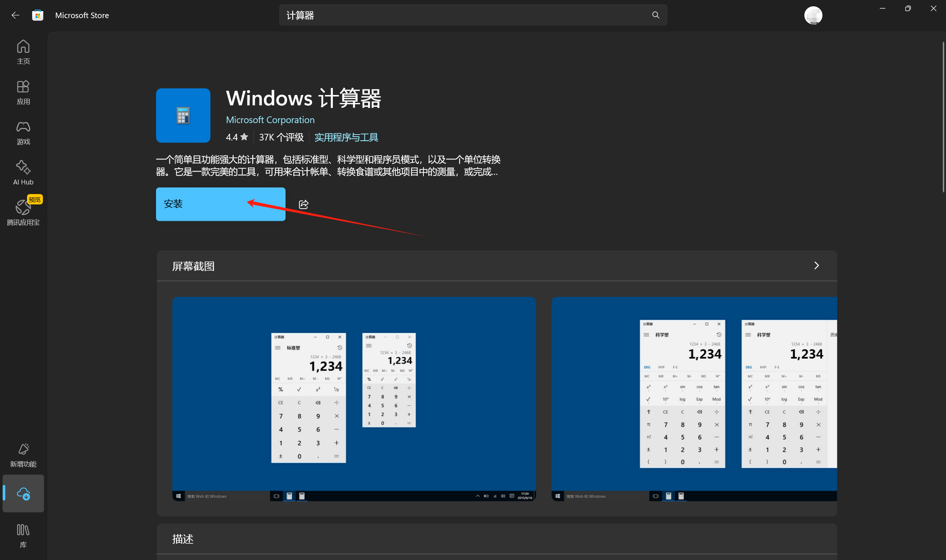This screenshot has height=560, width=946.
Task: Click the search magnifier icon
Action: [656, 15]
